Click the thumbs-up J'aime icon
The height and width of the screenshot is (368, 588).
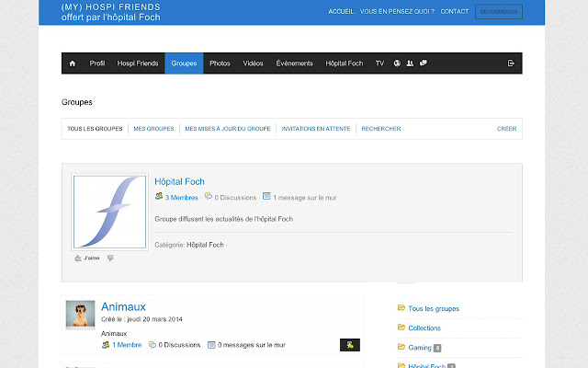point(78,258)
